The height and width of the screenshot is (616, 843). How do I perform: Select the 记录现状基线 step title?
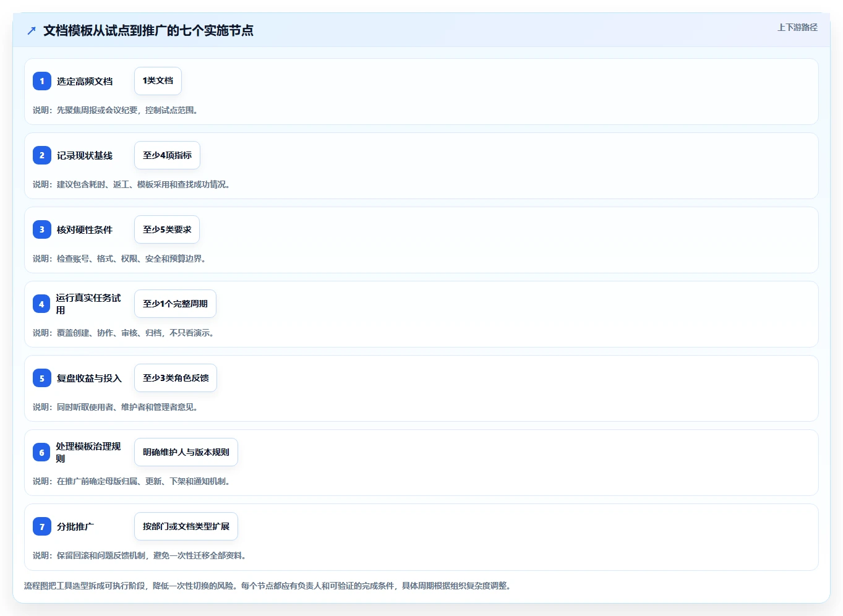pos(85,155)
